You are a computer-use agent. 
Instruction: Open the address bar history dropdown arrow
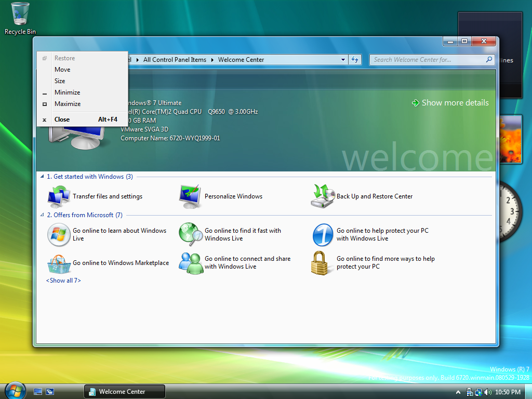343,60
